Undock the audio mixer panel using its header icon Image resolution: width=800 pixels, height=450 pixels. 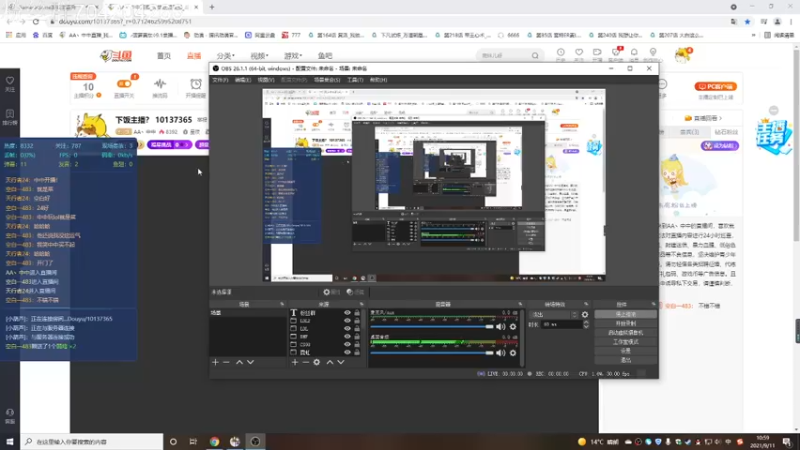[520, 305]
